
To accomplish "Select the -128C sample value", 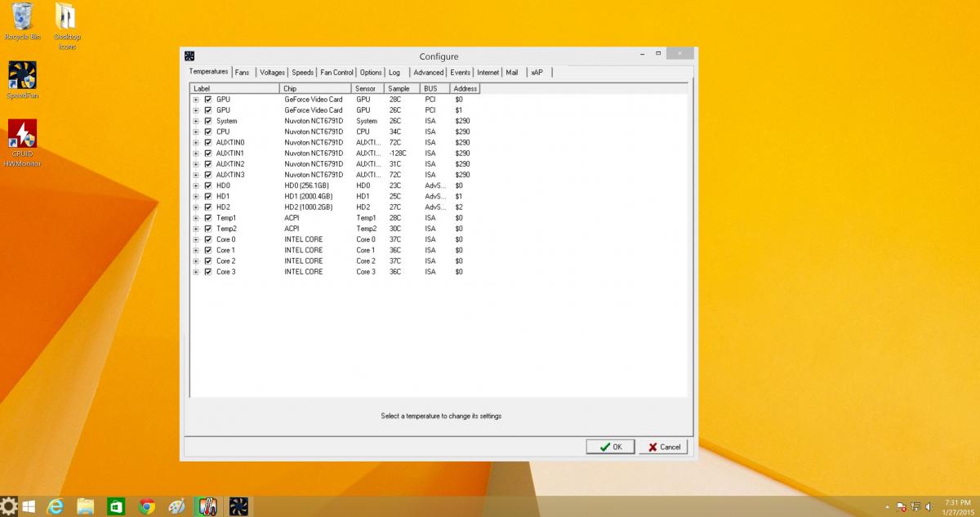I will [x=399, y=153].
